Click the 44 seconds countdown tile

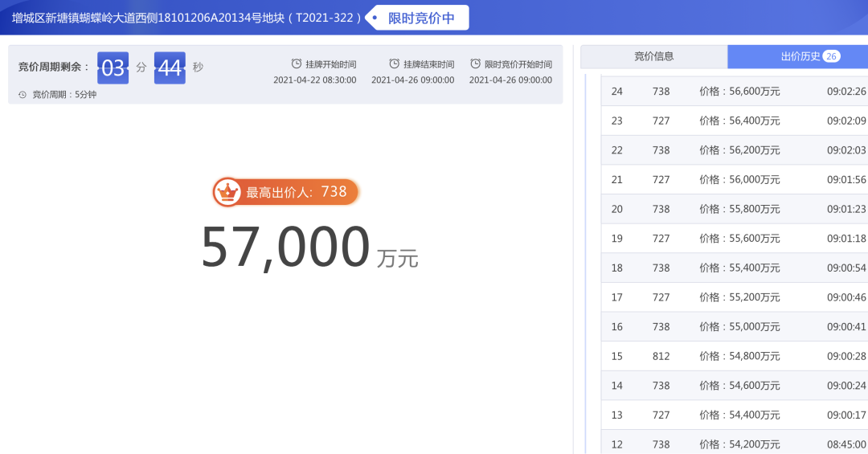pos(170,67)
